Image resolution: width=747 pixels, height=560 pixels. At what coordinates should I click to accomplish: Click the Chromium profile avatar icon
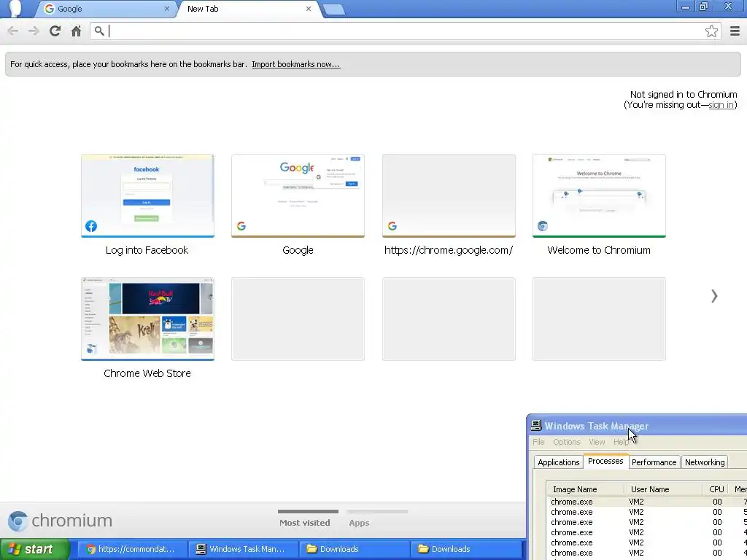(15, 9)
